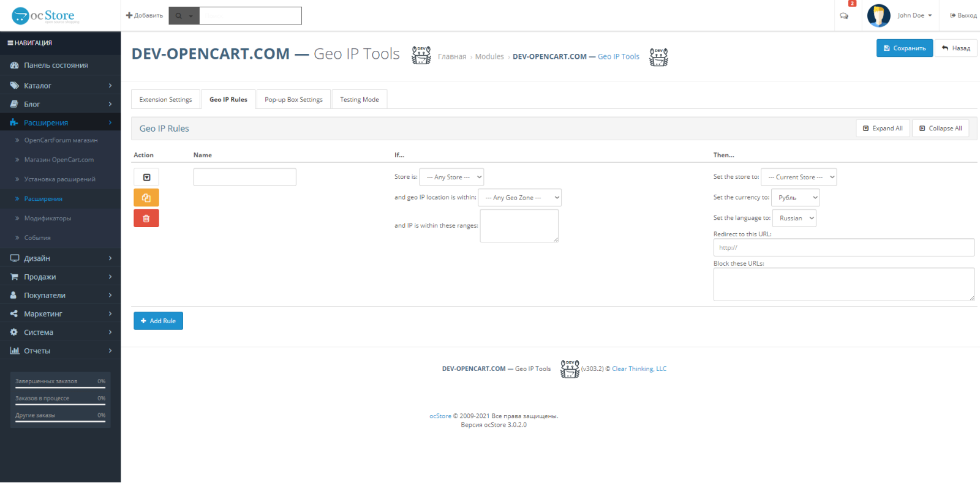The height and width of the screenshot is (483, 980).
Task: Open the Any Geo Zone dropdown
Action: pyautogui.click(x=519, y=198)
